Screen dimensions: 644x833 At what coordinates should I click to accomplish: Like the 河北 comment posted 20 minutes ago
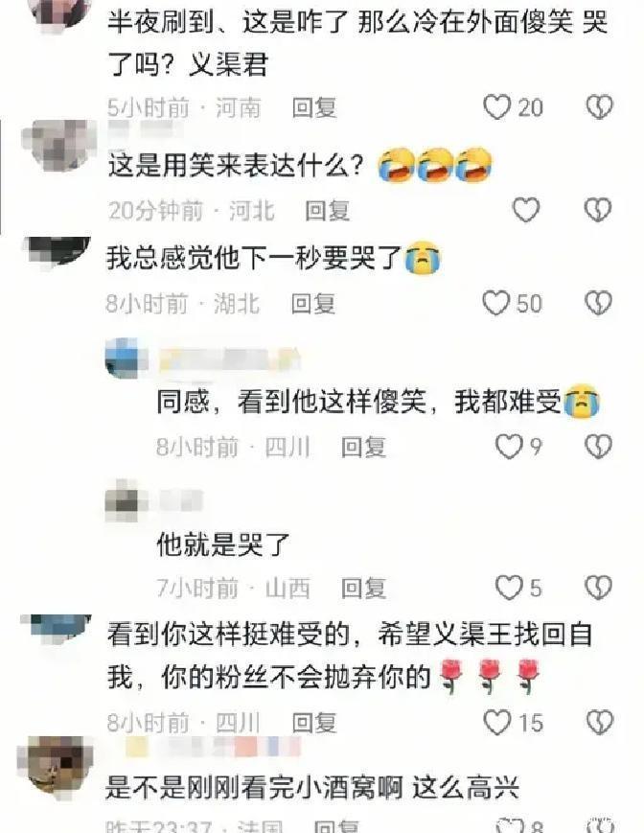[526, 210]
